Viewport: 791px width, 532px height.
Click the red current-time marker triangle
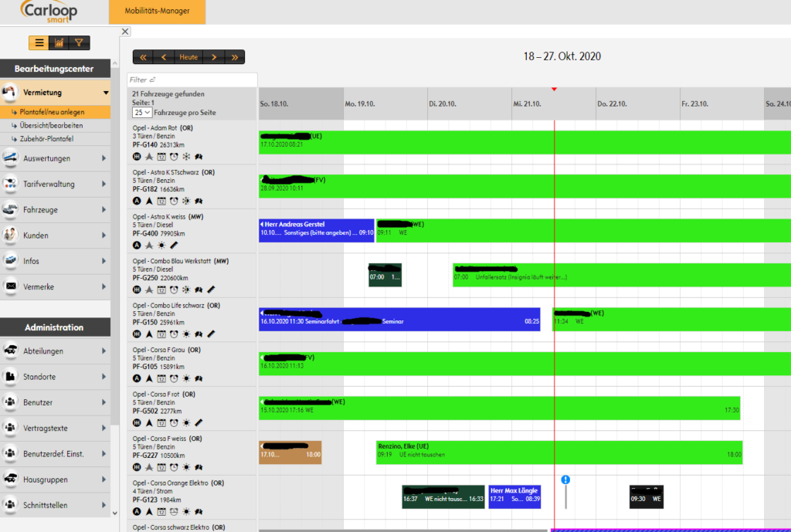[x=554, y=90]
